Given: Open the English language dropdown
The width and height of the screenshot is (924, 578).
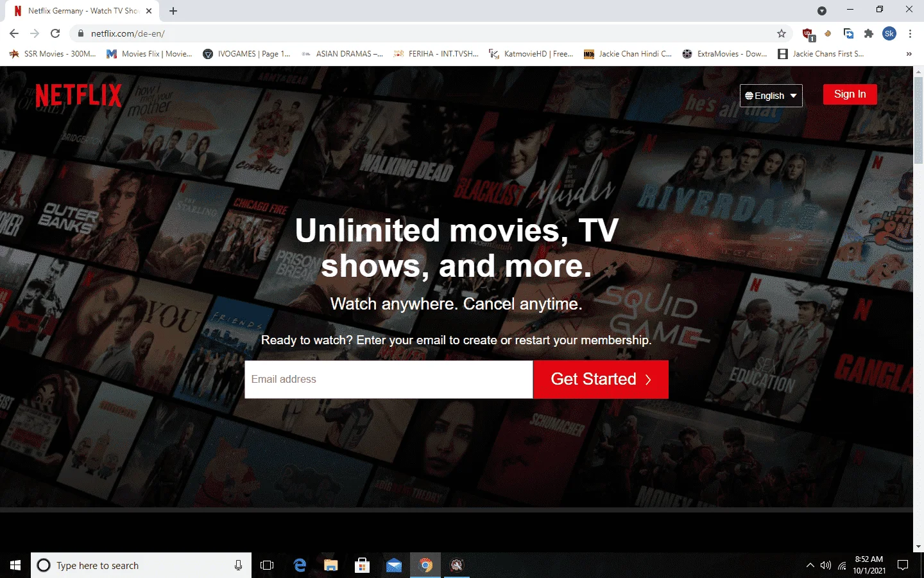Looking at the screenshot, I should click(771, 96).
